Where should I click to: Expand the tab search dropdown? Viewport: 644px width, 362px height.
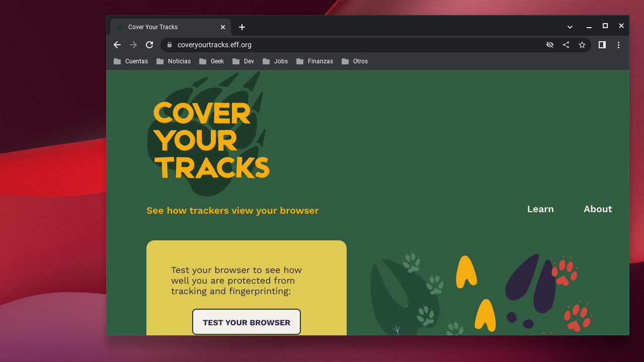570,27
